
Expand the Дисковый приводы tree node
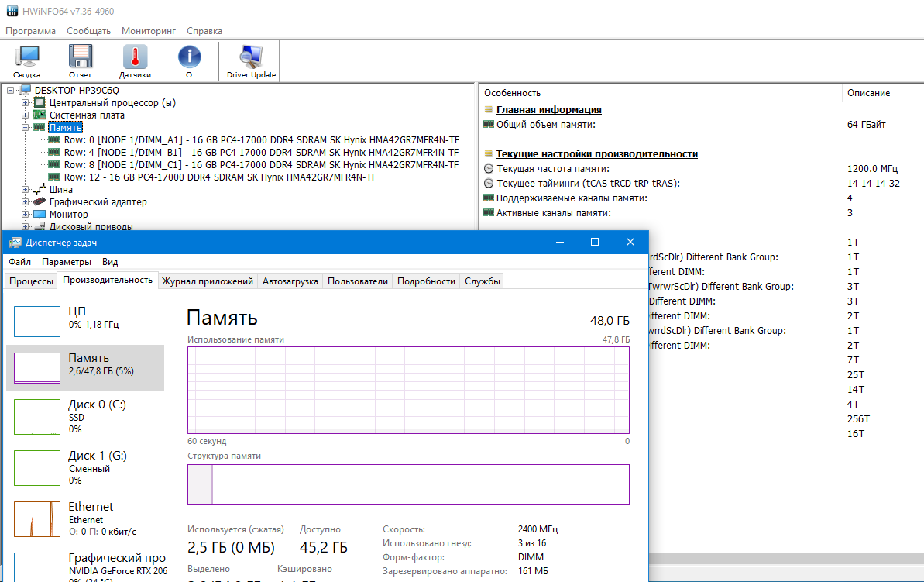26,226
